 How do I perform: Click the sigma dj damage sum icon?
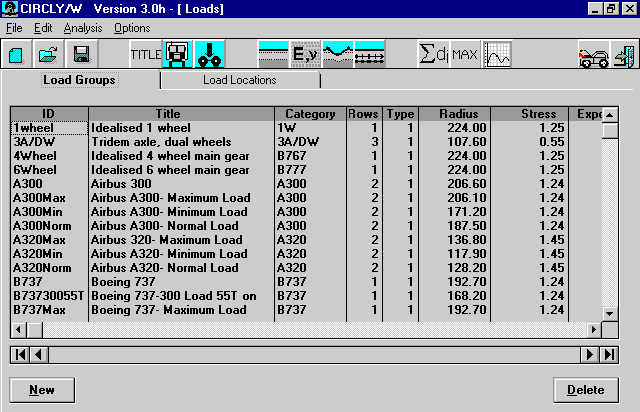(433, 54)
